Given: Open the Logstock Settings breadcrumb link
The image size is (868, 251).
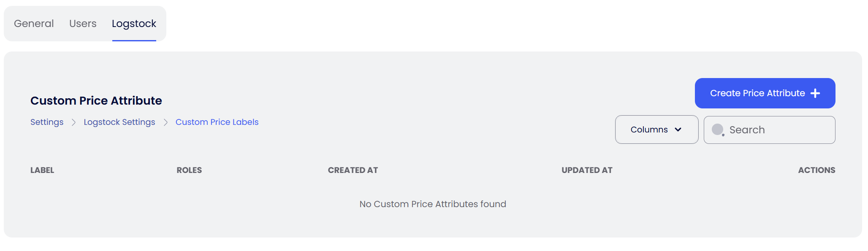Looking at the screenshot, I should click(119, 122).
